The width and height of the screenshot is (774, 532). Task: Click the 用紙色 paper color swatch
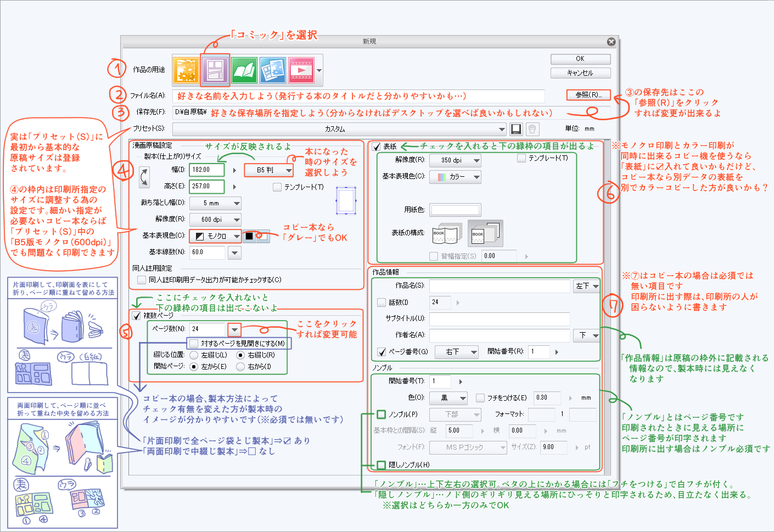(455, 210)
